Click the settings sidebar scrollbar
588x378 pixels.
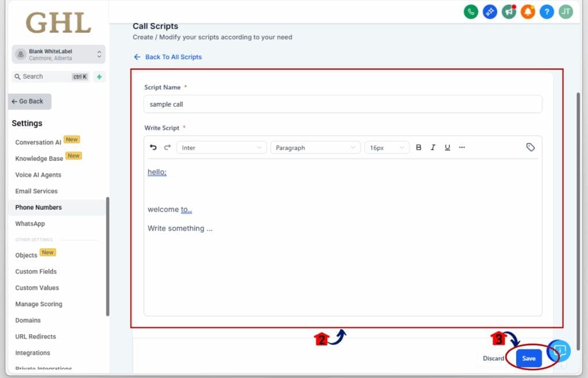tap(107, 256)
